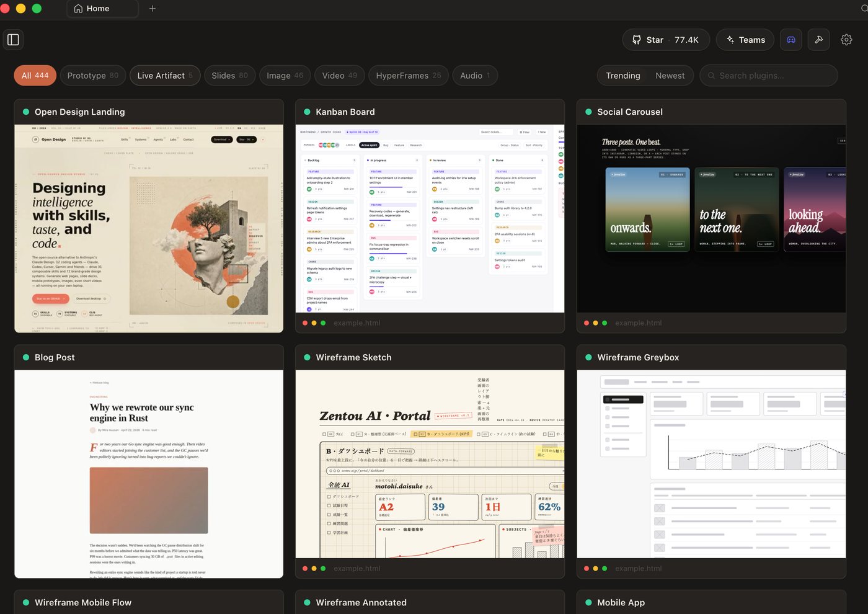The height and width of the screenshot is (614, 868).
Task: Click example.html under Kanban Board
Action: coord(357,323)
